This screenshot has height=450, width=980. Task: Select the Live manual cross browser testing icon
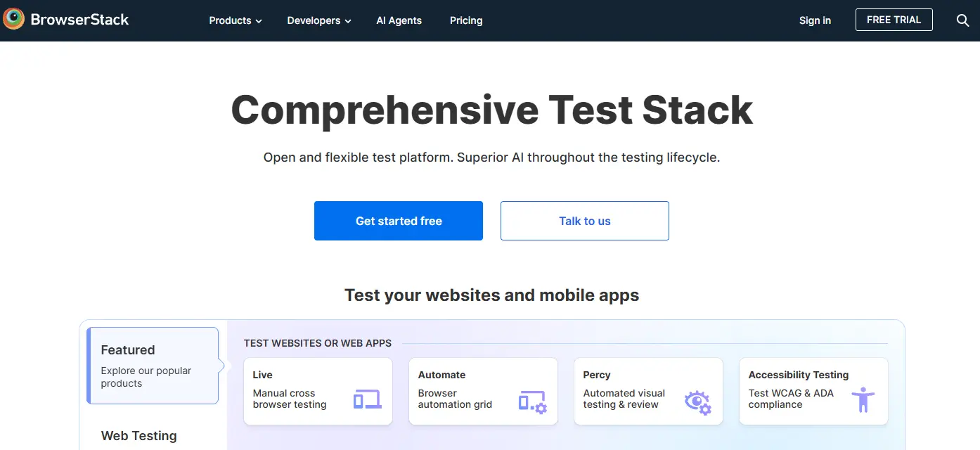[x=368, y=398]
